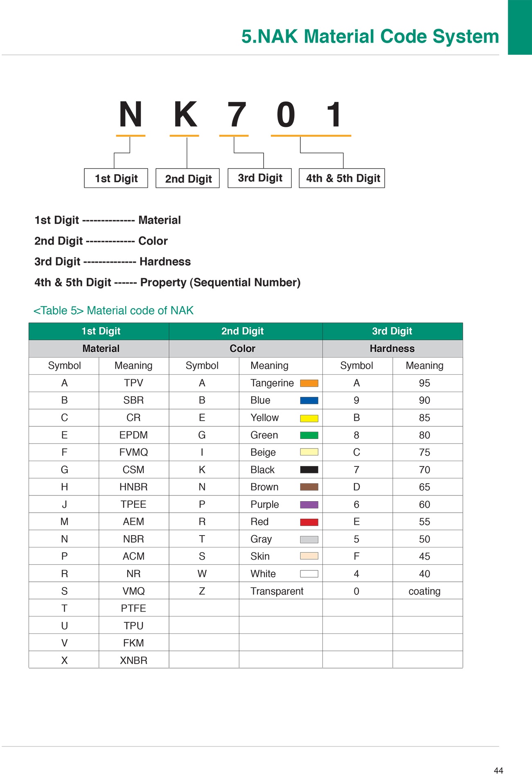
Task: Click the '1st Digit' diagram box
Action: click(x=116, y=178)
